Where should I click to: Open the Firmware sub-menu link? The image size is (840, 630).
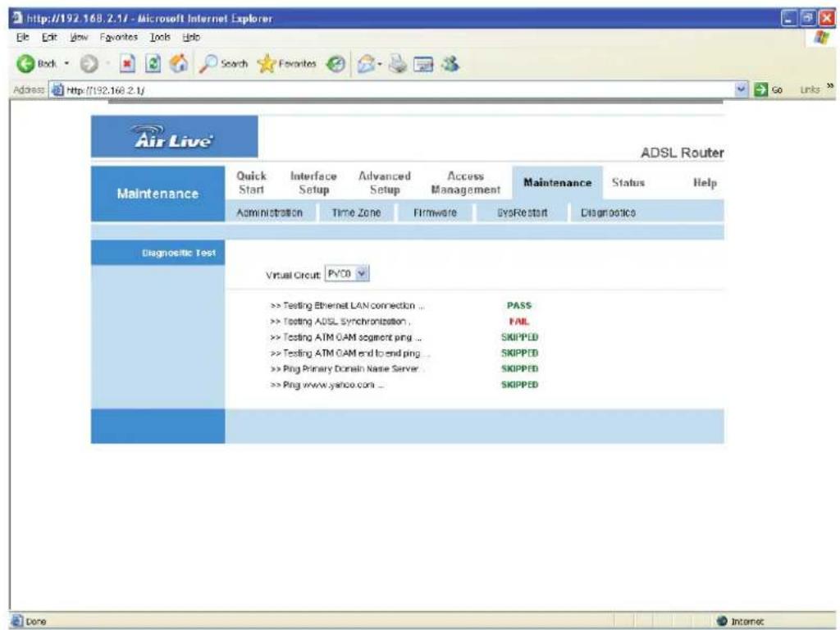[435, 212]
